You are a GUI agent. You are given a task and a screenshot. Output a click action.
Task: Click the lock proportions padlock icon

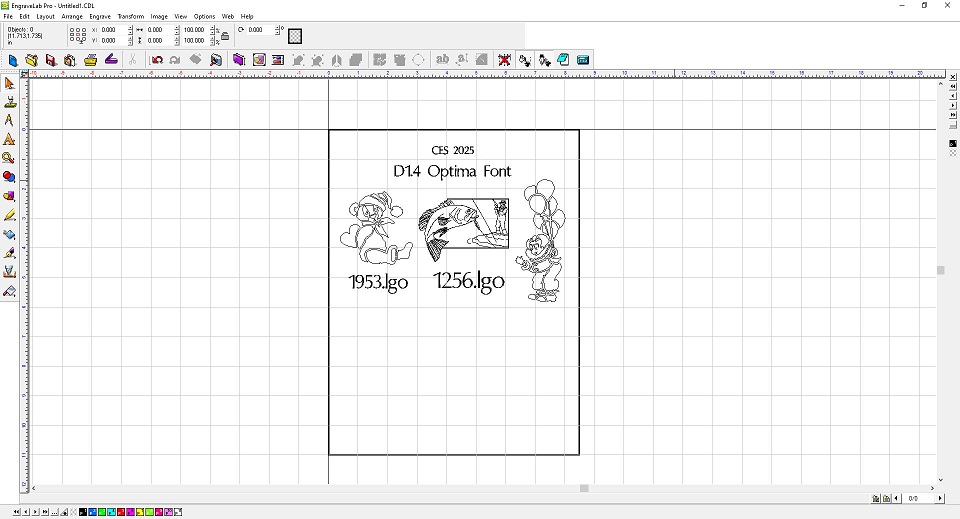tap(225, 36)
